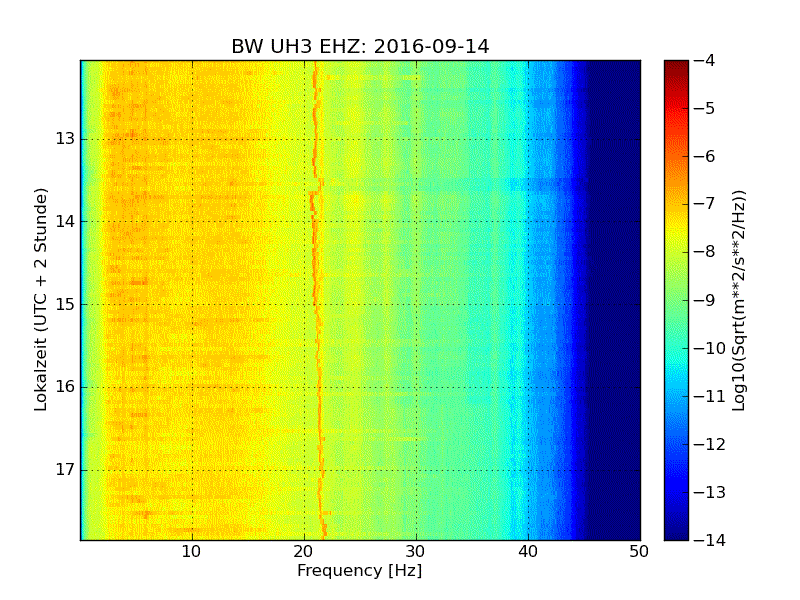The image size is (800, 600).
Task: Click the plot title BW UH3 EHZ: 2016-09-14
Action: tap(360, 46)
